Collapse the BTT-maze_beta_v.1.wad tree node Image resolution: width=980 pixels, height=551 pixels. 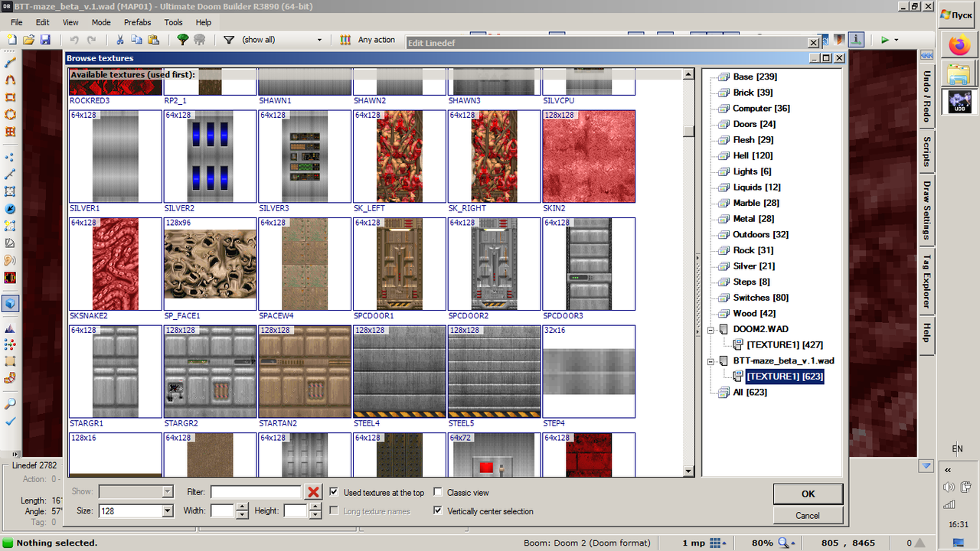click(711, 360)
